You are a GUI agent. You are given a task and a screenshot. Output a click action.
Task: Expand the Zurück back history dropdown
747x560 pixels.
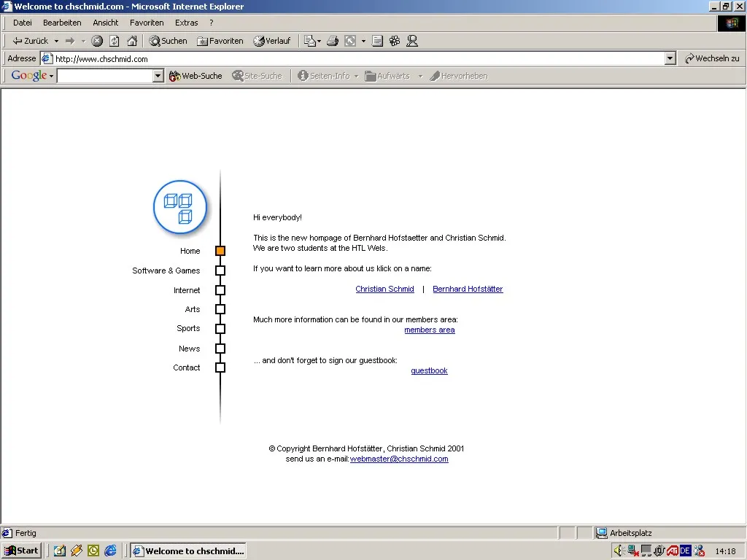tap(56, 41)
